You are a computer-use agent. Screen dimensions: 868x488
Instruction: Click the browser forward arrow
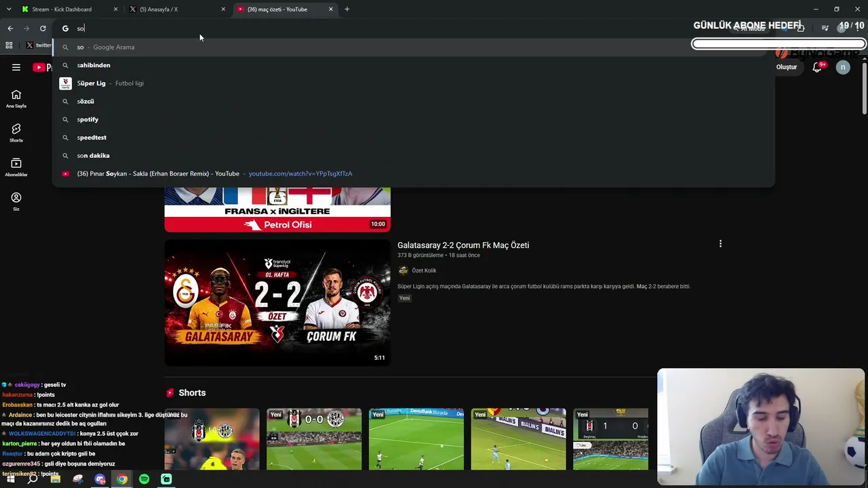click(x=26, y=28)
